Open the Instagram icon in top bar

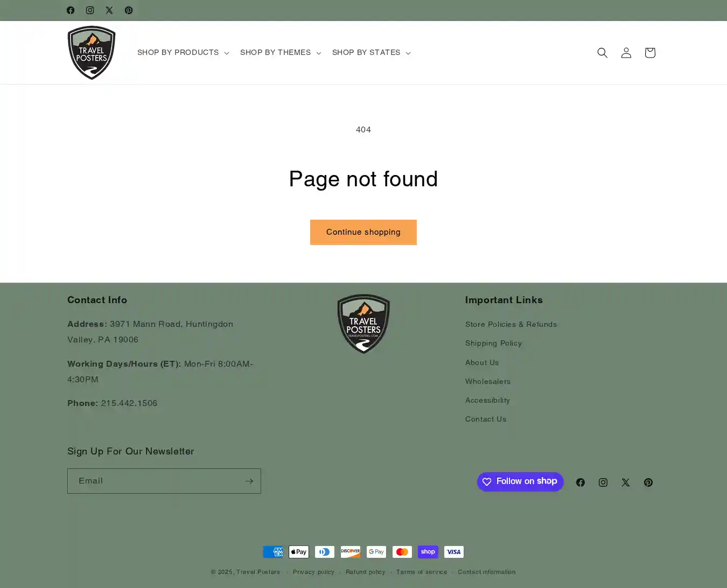tap(90, 10)
